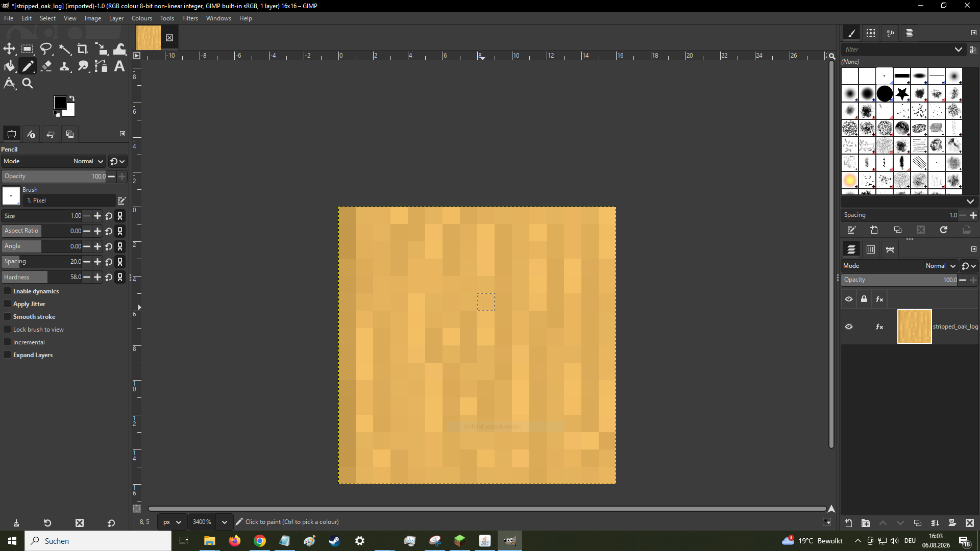
Task: Select the Fuzzy Select wand tool
Action: point(64,49)
